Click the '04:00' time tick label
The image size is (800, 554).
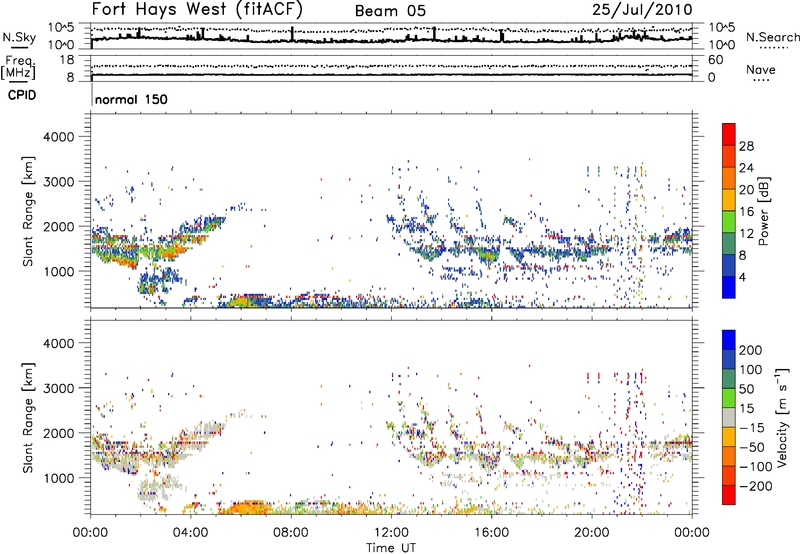click(191, 533)
